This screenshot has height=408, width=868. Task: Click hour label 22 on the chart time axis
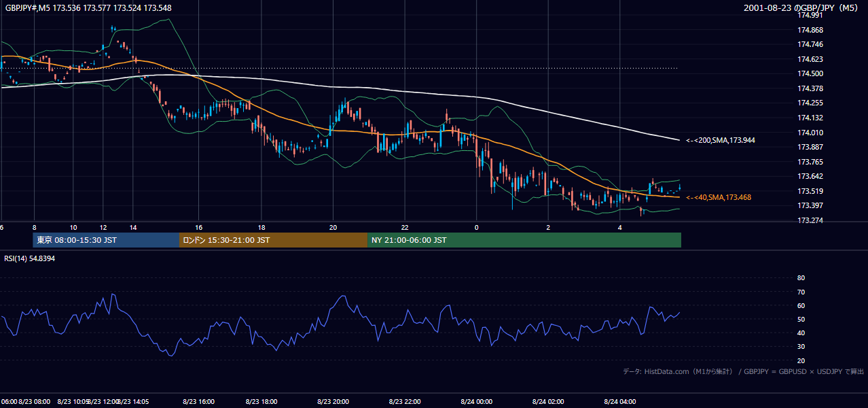pos(404,227)
